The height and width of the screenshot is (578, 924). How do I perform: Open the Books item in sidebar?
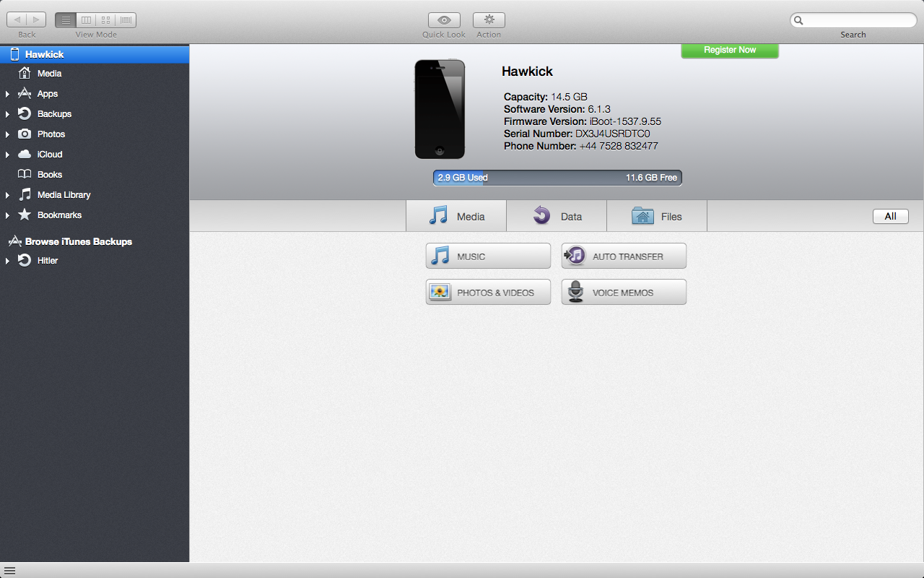point(95,175)
